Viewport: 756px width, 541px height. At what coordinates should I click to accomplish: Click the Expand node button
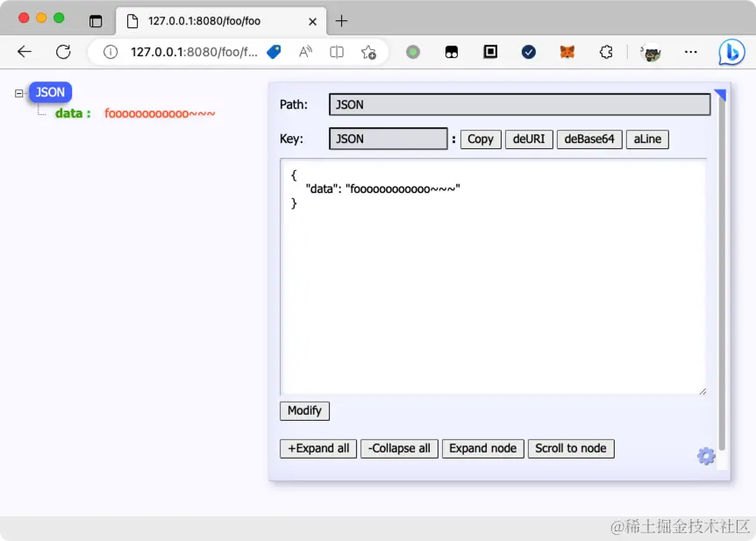(x=482, y=448)
